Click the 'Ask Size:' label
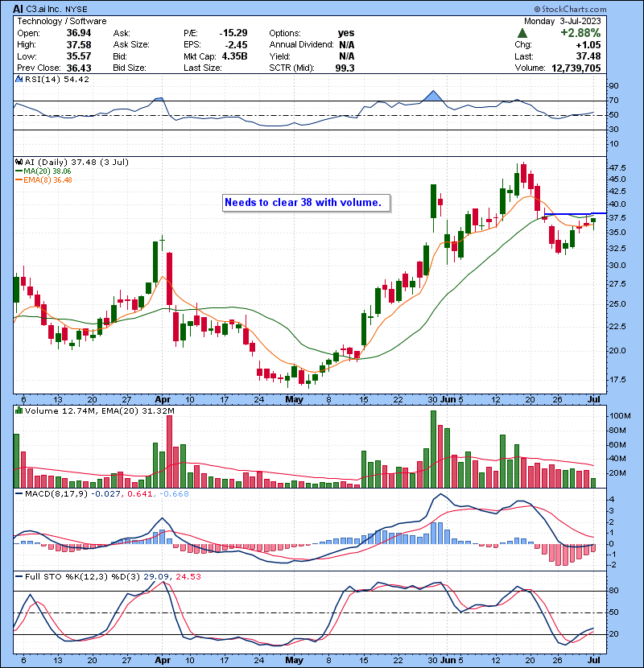This screenshot has height=668, width=644. [x=131, y=45]
